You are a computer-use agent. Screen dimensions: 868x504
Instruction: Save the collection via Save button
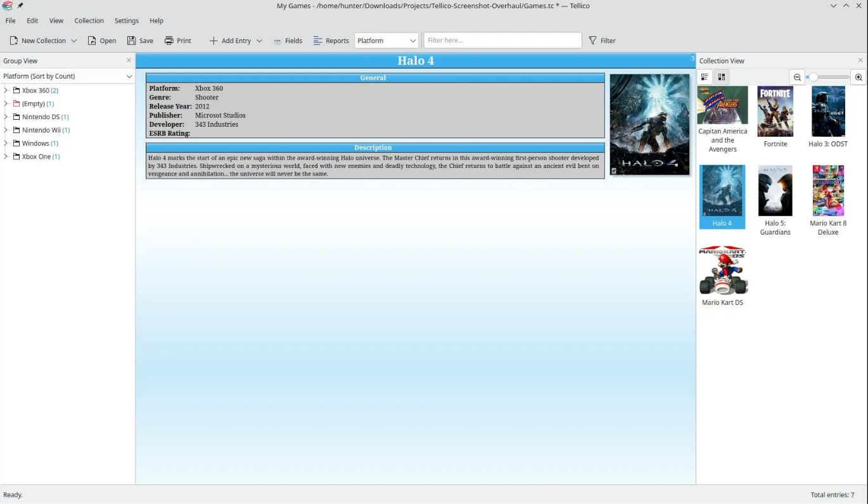coord(140,41)
